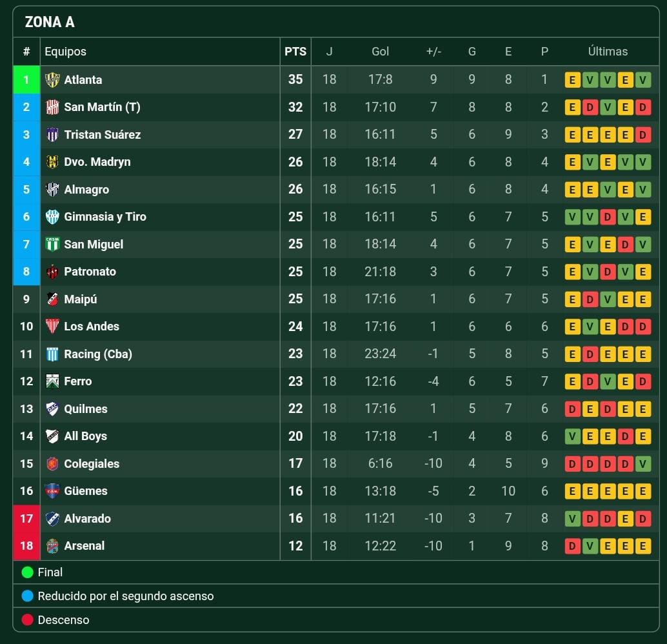Screen dimensions: 667x644
Task: Click the Tristan Suárez crest icon
Action: (52, 134)
